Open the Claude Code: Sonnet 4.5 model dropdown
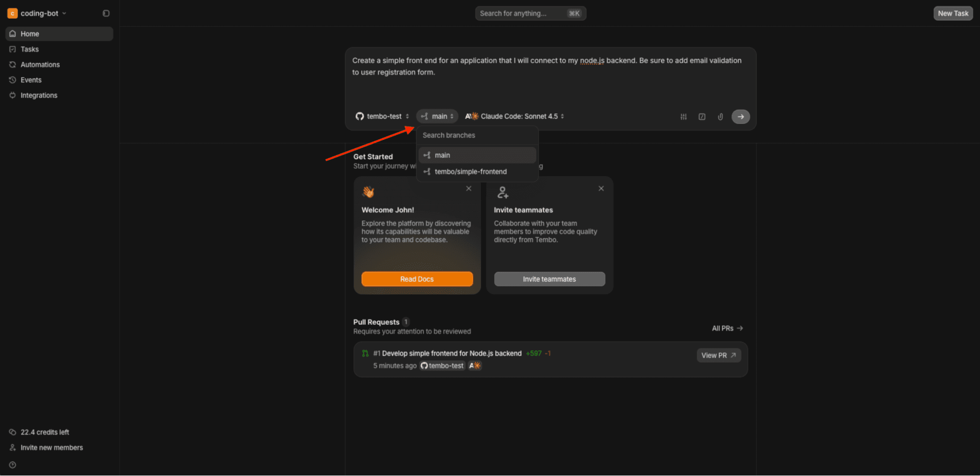This screenshot has width=980, height=476. click(515, 116)
